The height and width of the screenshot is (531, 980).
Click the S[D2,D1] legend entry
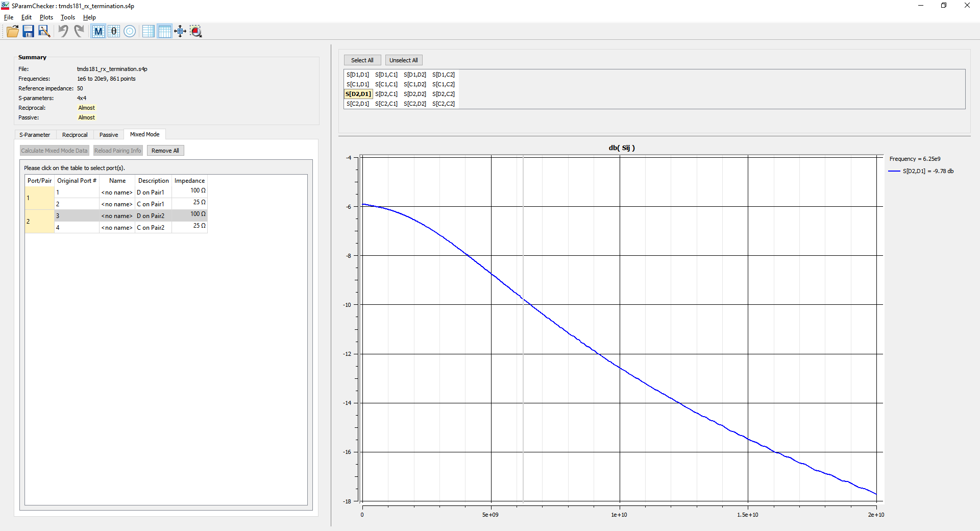(921, 171)
